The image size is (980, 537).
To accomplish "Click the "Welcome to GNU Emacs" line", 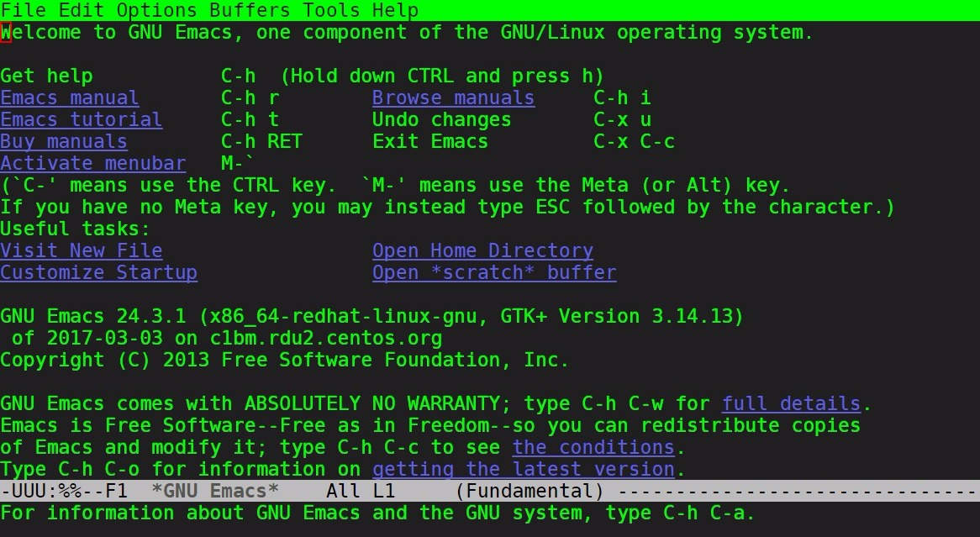I will [406, 33].
